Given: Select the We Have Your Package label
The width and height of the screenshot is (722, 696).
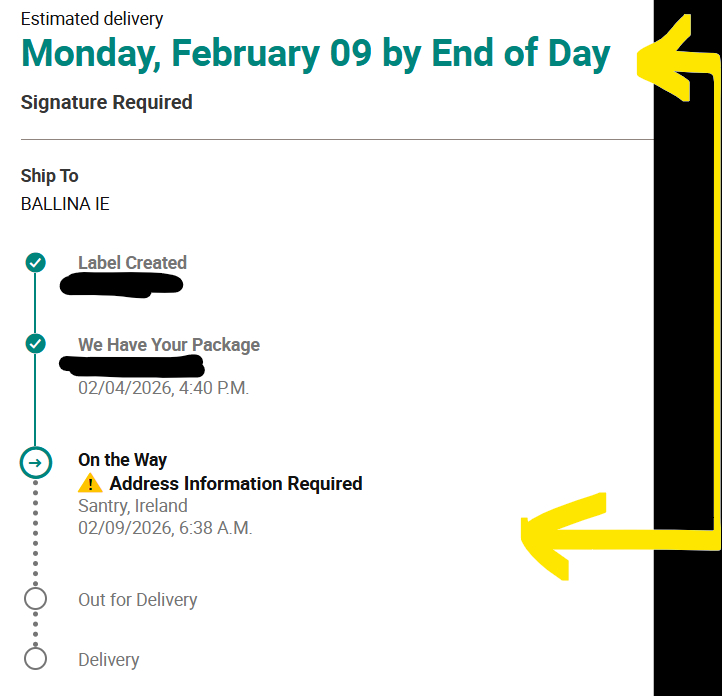Looking at the screenshot, I should tap(169, 345).
